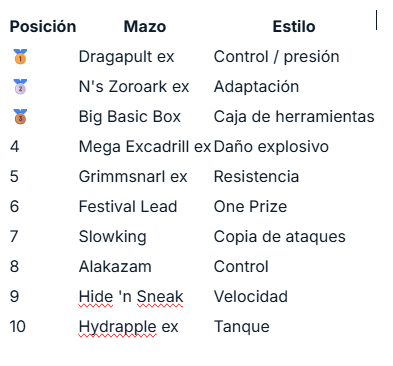Screen dimensions: 393x366
Task: Select the Mazo column header
Action: coord(145,27)
